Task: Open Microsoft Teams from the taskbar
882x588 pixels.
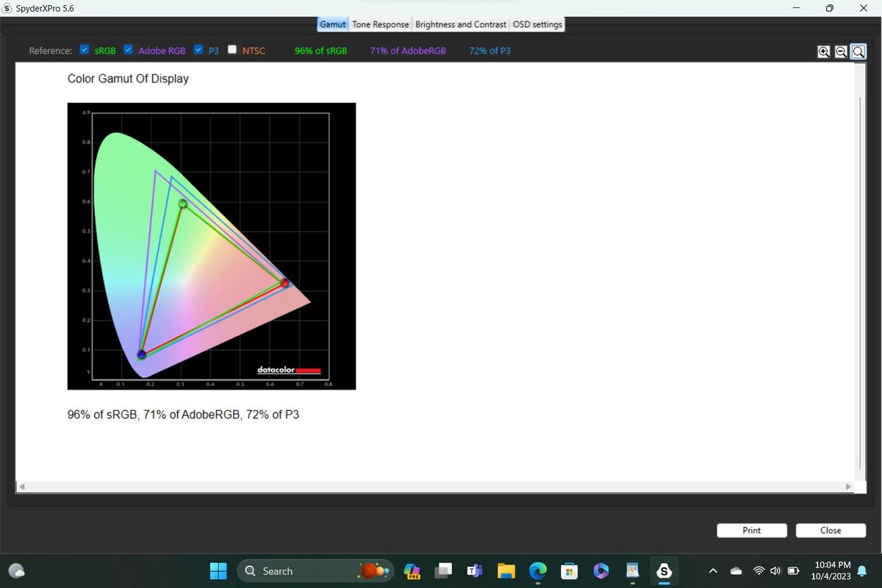Action: point(475,571)
